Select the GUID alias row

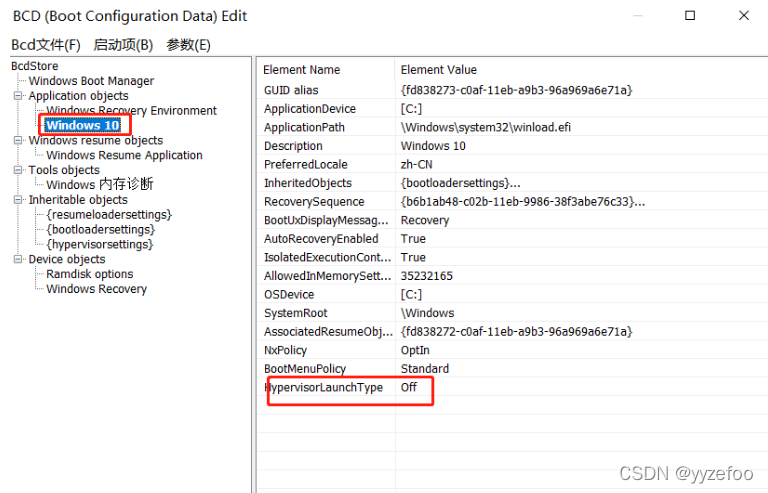[513, 90]
